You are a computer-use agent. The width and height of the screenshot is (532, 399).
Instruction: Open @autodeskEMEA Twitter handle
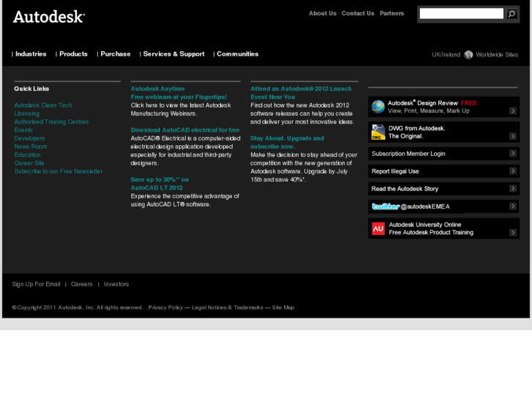click(x=425, y=206)
